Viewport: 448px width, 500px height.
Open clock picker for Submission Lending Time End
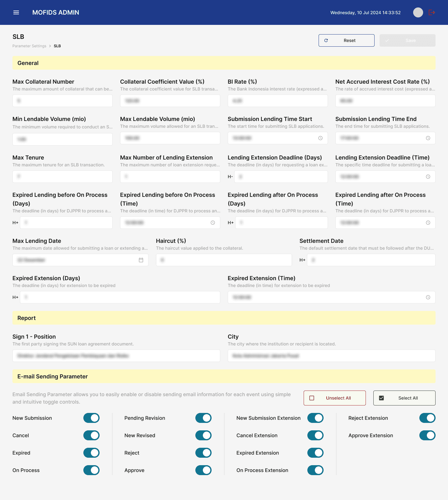[x=428, y=138]
